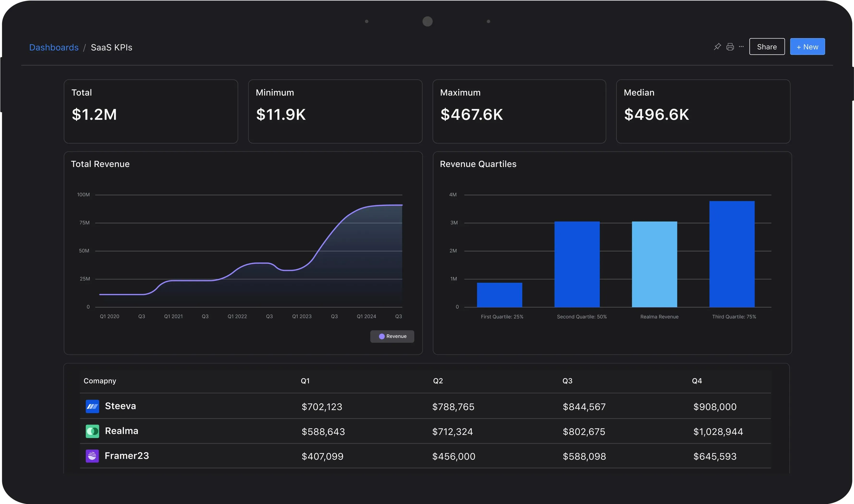Click the Q1 2022 axis label

237,317
